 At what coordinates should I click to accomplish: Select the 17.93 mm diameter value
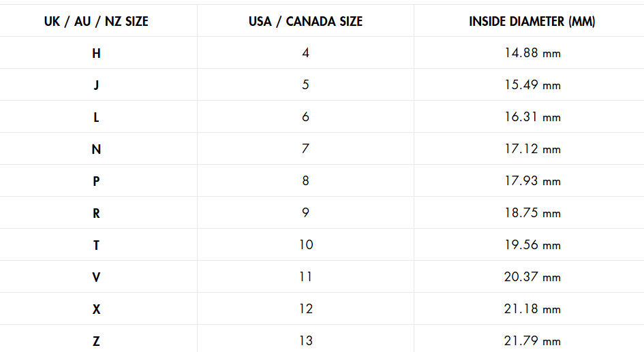pos(532,181)
